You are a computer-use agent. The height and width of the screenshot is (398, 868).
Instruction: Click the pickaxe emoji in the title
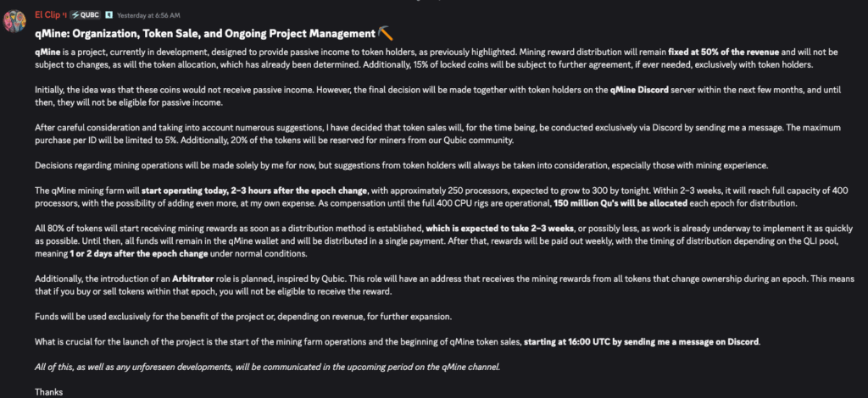[x=386, y=33]
